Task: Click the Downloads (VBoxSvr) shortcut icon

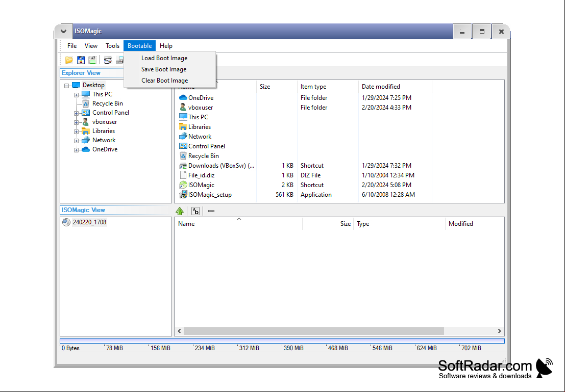Action: 183,166
